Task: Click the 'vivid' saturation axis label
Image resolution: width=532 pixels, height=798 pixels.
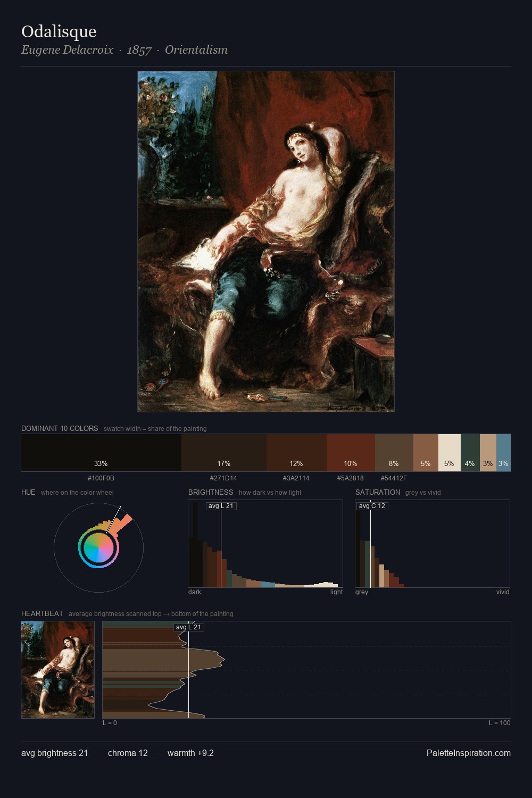Action: [503, 592]
